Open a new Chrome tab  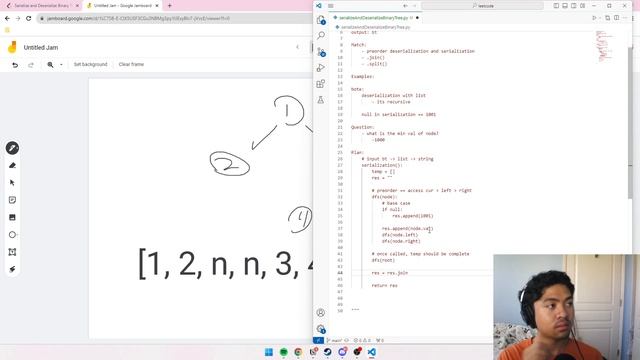169,6
